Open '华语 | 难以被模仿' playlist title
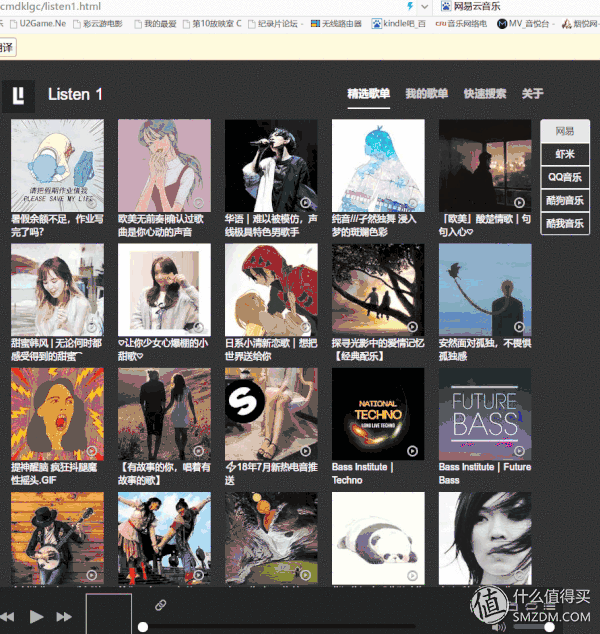 (x=271, y=225)
